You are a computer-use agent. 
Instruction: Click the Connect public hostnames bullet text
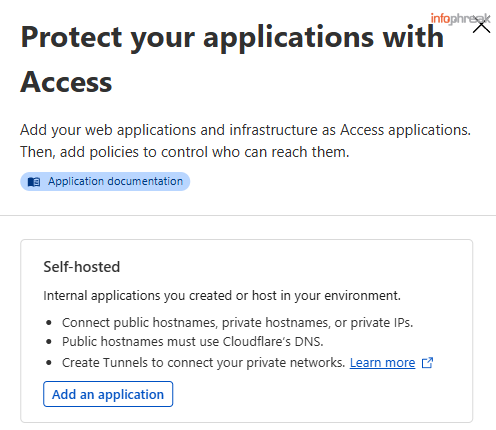pos(237,323)
